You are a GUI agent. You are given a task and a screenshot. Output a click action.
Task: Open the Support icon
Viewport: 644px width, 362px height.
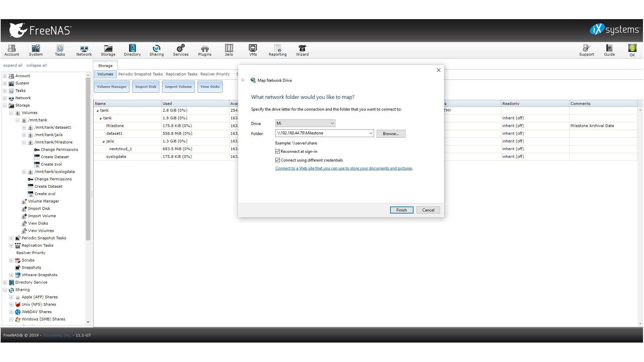pos(586,50)
